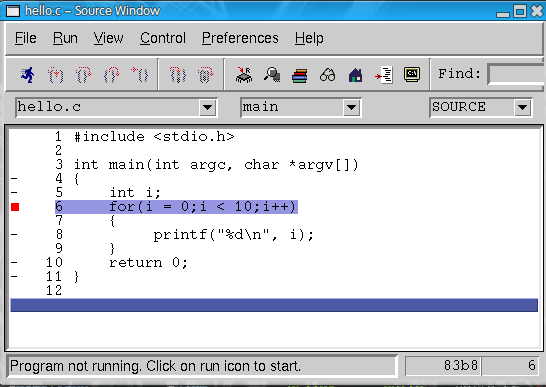Open the Stack window books icon

[x=299, y=75]
